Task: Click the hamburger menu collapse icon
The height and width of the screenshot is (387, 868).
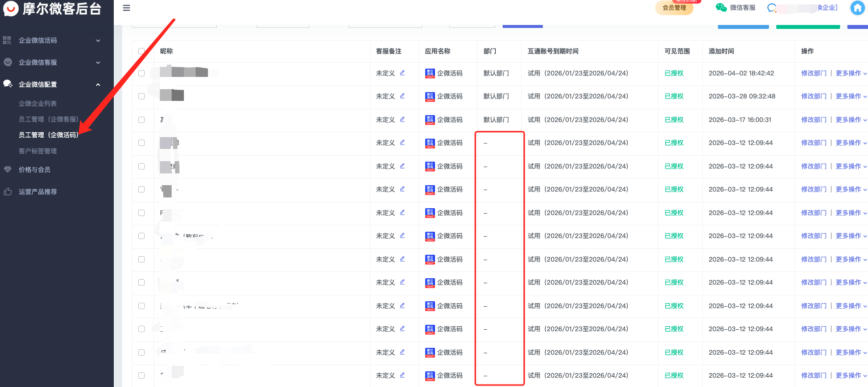Action: (127, 8)
